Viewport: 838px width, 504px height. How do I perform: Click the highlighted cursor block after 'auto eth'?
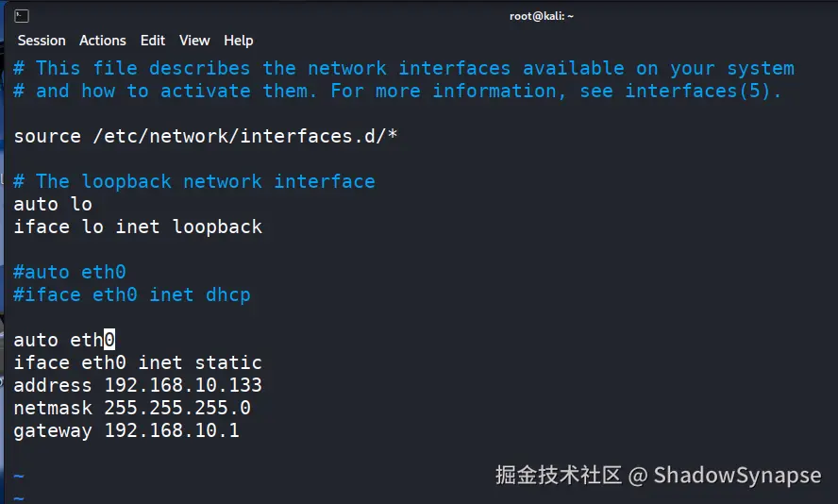click(x=109, y=340)
